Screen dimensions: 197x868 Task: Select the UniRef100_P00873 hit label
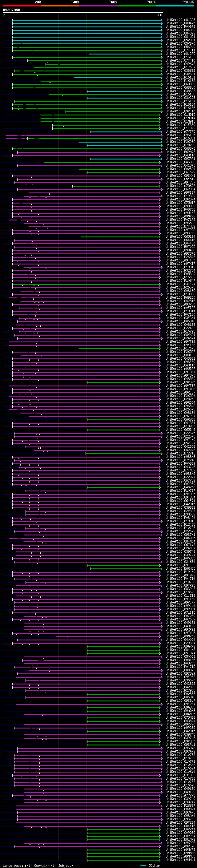pyautogui.click(x=180, y=26)
